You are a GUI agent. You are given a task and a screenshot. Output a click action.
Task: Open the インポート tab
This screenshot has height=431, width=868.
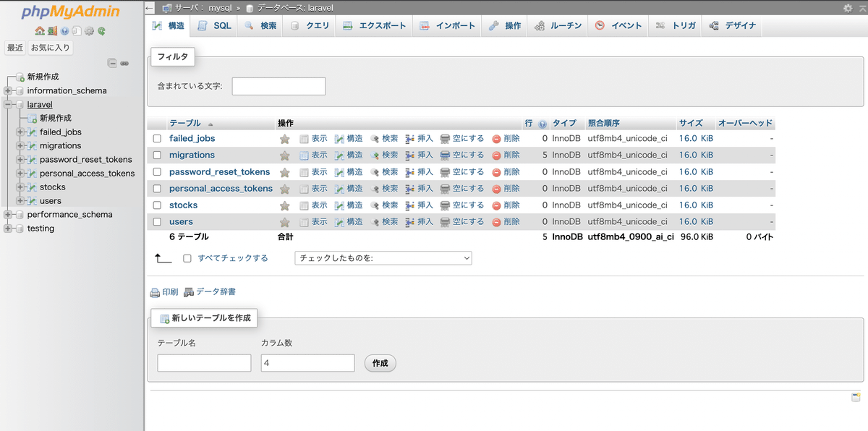(447, 26)
